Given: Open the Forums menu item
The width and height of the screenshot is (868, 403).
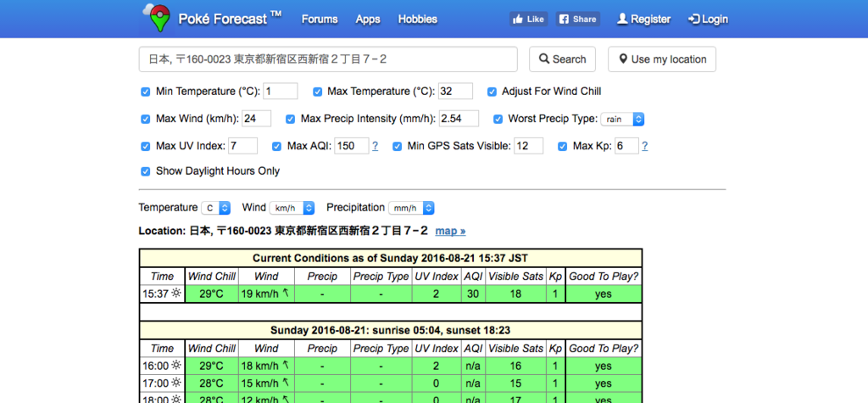Looking at the screenshot, I should click(320, 19).
